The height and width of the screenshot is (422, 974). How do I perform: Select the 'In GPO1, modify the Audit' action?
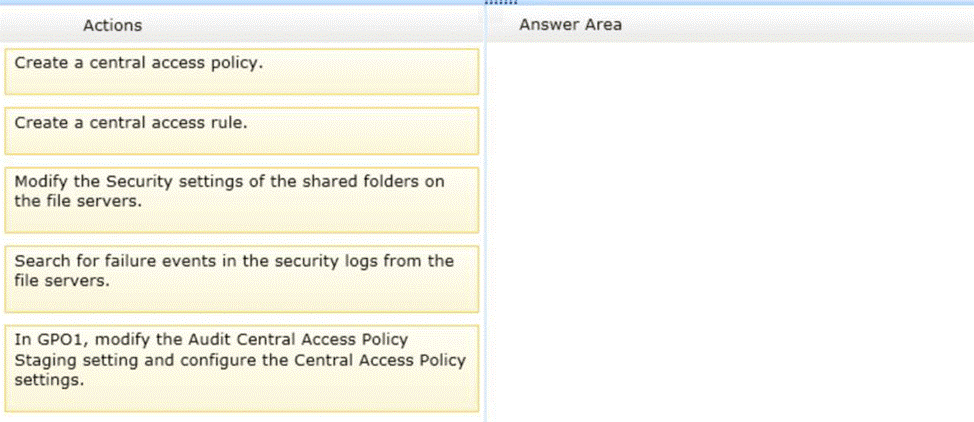click(x=241, y=367)
